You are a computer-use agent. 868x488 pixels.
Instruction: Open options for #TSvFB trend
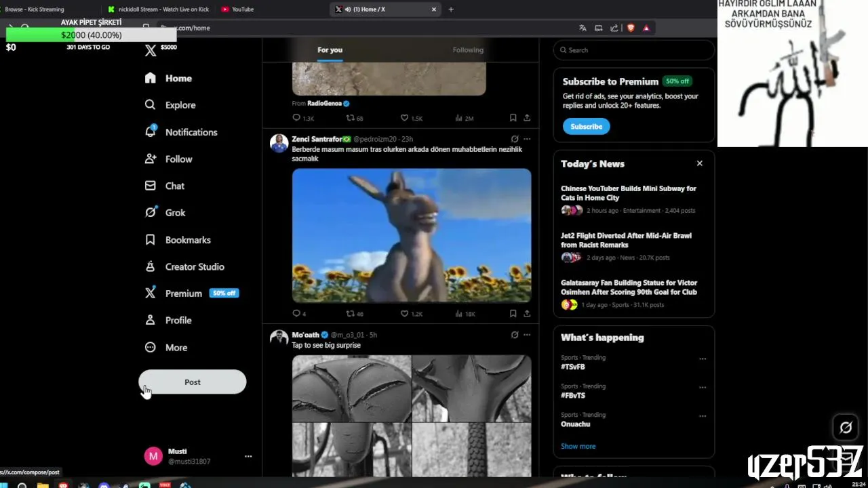pos(703,359)
